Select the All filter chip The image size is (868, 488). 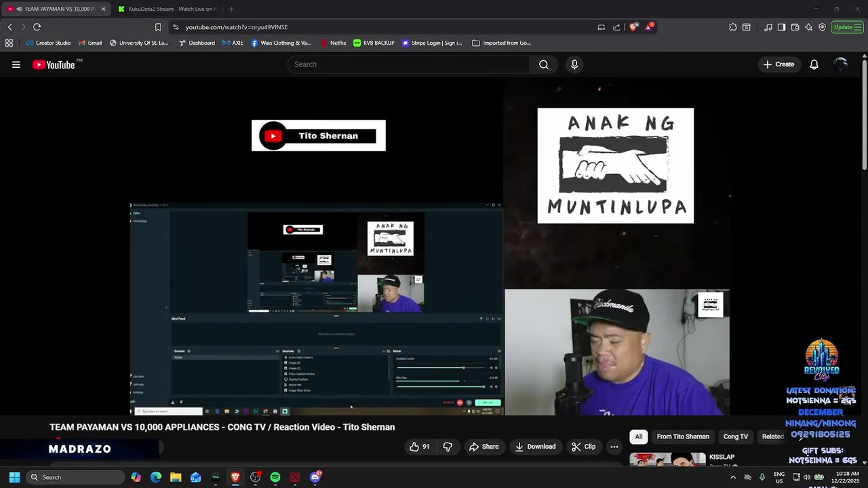tap(638, 436)
